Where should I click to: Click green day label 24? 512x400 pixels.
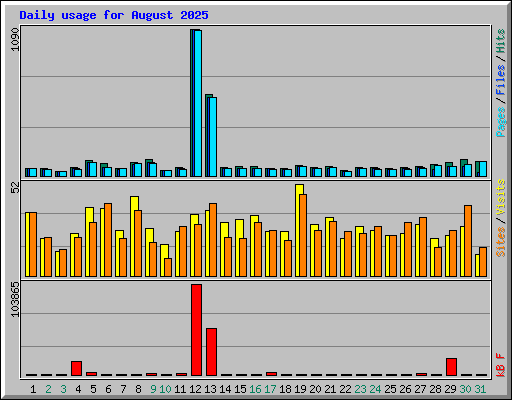click(x=375, y=389)
